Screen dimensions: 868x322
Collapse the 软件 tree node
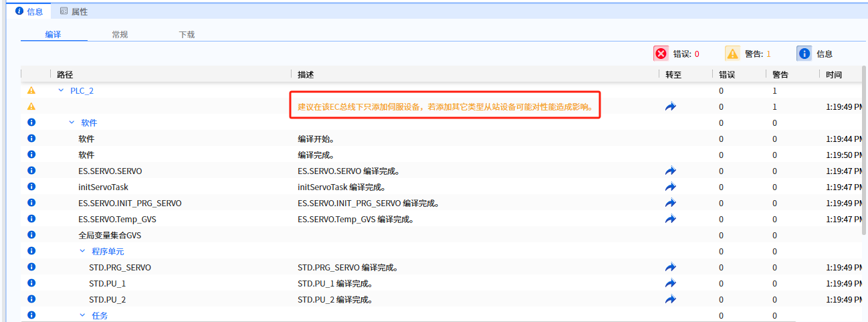pos(72,123)
